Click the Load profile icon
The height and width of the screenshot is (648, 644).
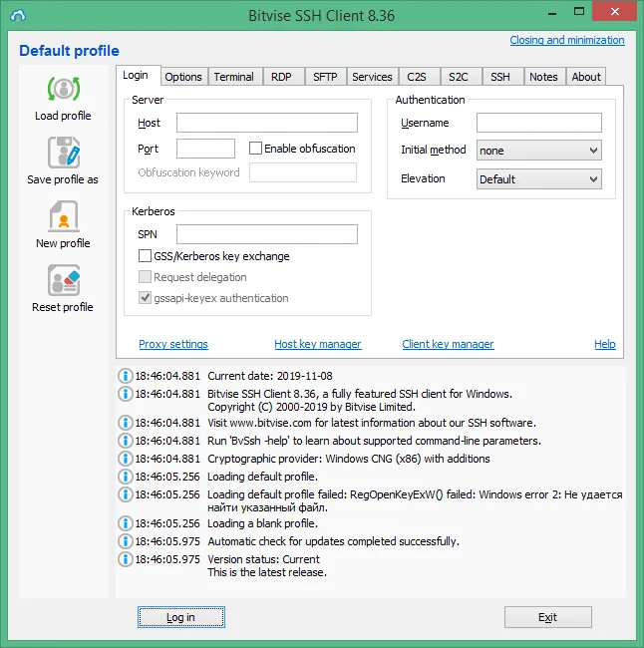[x=64, y=89]
